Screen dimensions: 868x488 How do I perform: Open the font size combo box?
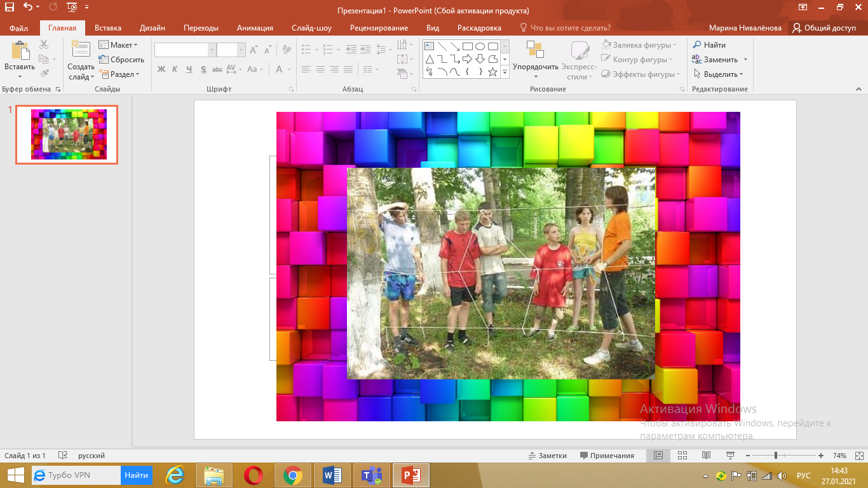coord(231,50)
